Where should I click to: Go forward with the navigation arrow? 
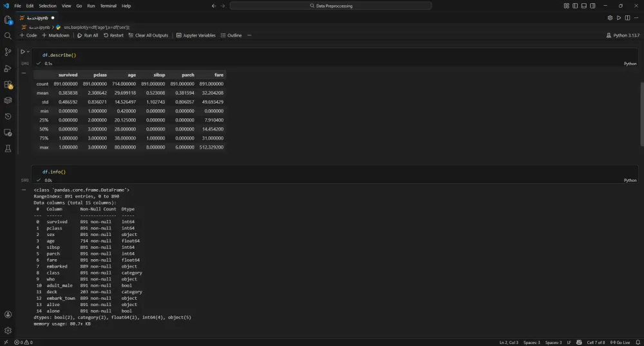[x=223, y=6]
